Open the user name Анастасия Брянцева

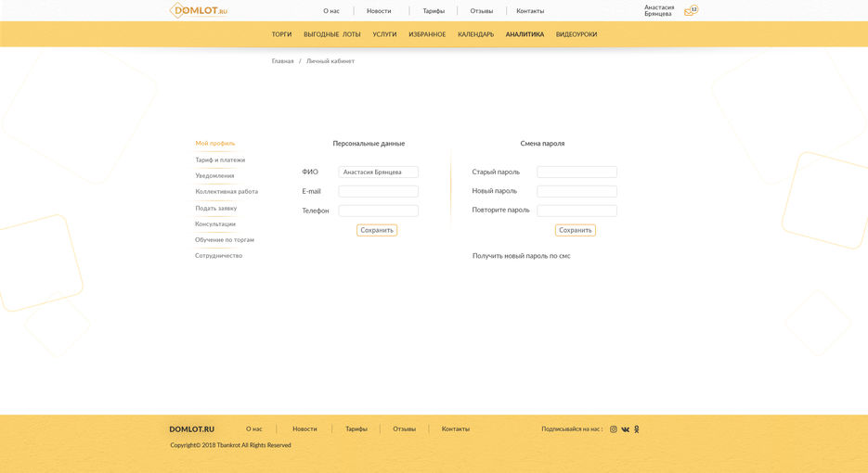coord(659,10)
